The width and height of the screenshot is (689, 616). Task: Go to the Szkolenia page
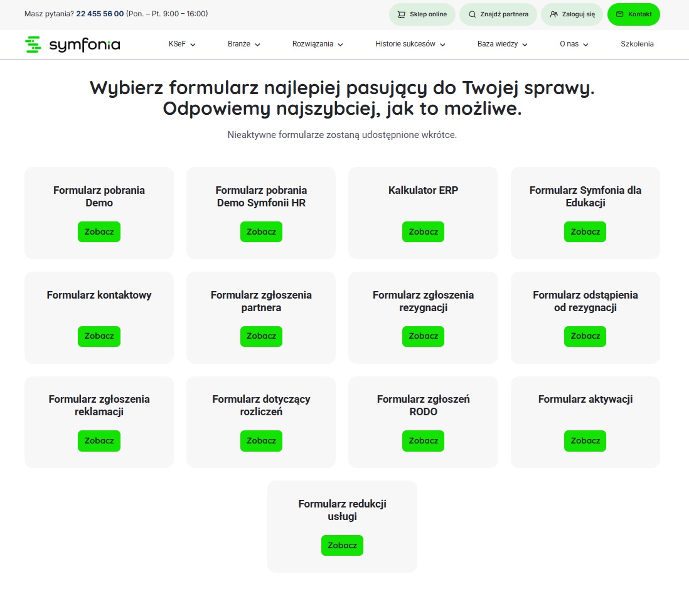pyautogui.click(x=637, y=44)
